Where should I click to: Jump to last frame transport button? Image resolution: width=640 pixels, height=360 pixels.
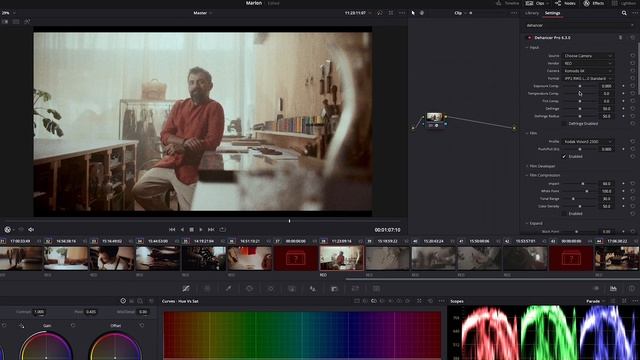tap(211, 230)
